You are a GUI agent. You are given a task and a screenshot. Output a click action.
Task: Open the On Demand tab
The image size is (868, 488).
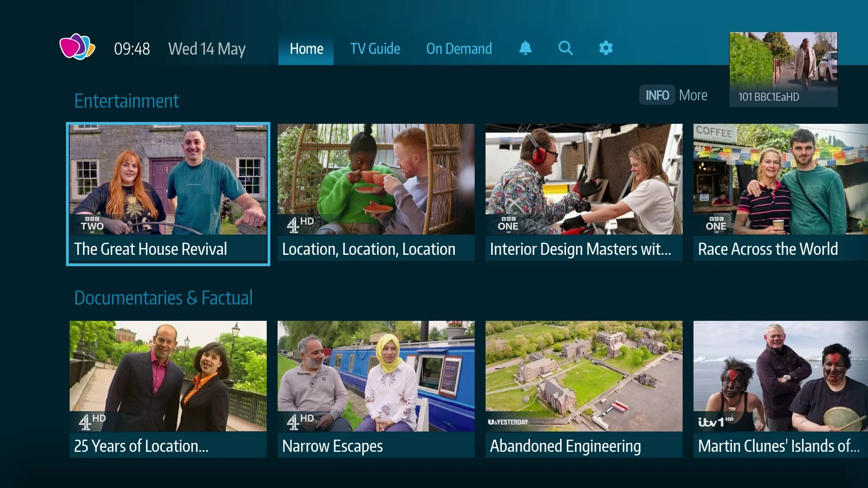coord(459,49)
